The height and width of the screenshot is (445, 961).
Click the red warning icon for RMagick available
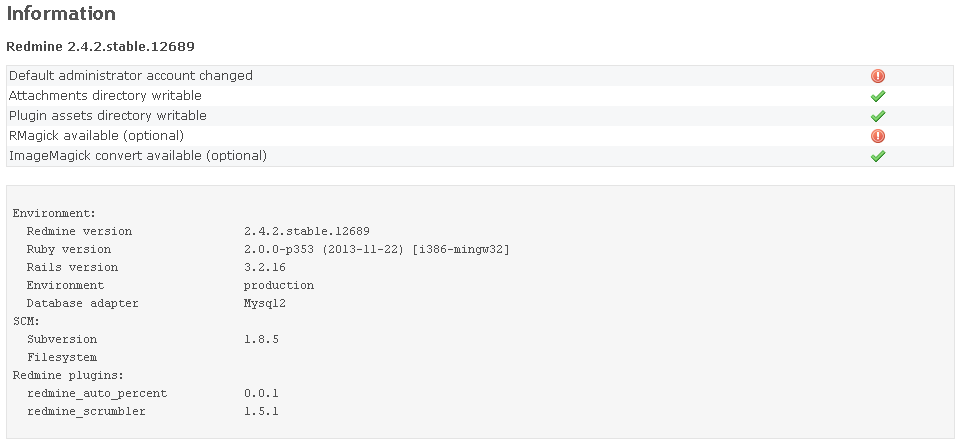coord(878,136)
